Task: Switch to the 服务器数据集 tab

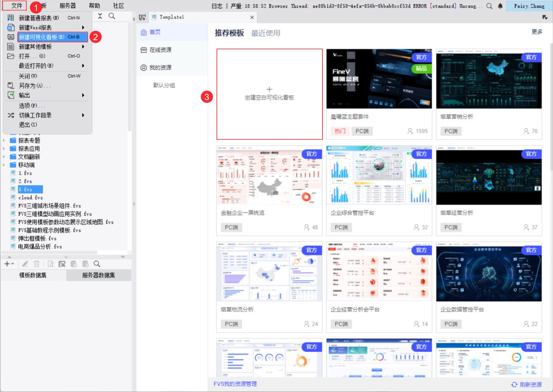Action: (99, 275)
